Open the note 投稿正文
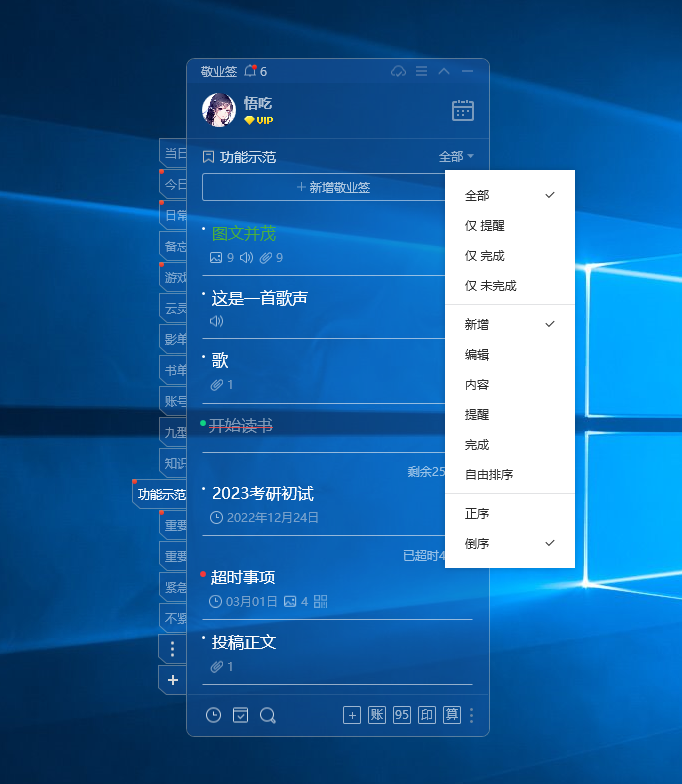This screenshot has width=682, height=784. coord(244,642)
